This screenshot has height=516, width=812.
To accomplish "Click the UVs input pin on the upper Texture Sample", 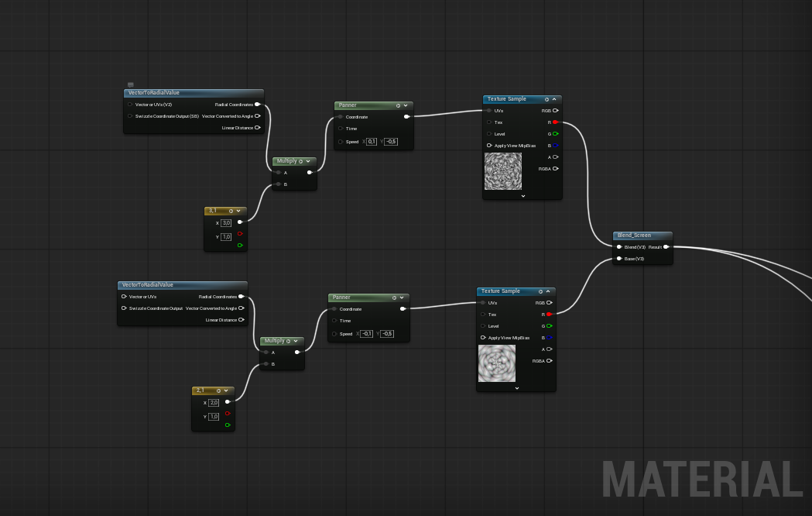I will tap(489, 110).
